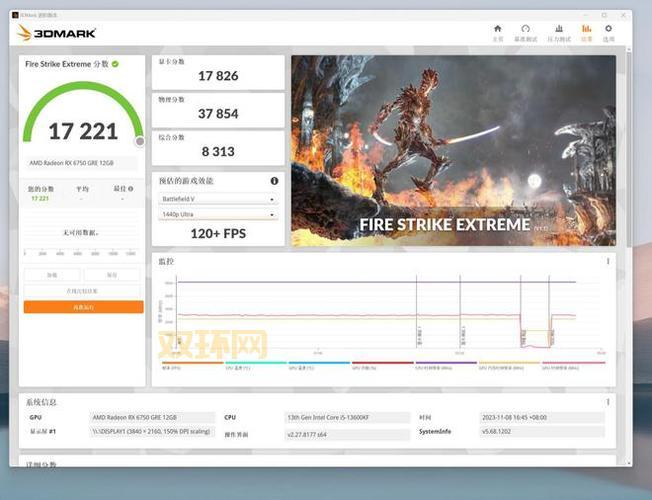Open the Home tab icon
The height and width of the screenshot is (500, 652).
[x=497, y=29]
